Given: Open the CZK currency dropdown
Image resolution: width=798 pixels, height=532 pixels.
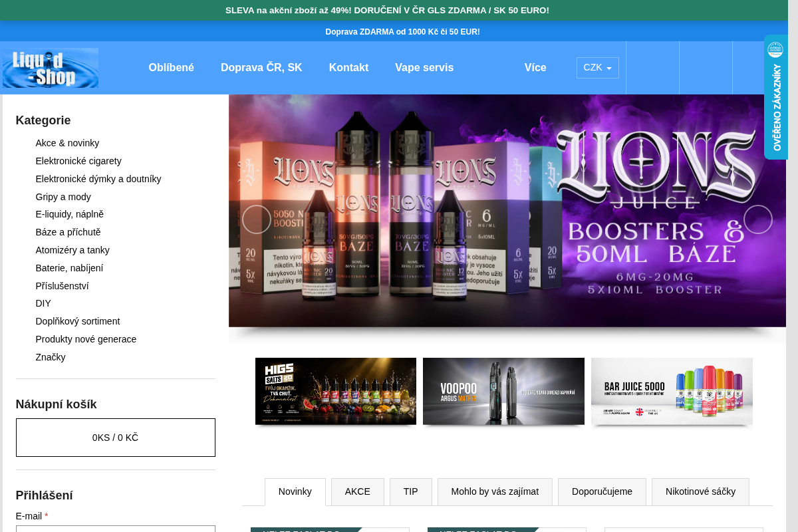Looking at the screenshot, I should click(598, 68).
